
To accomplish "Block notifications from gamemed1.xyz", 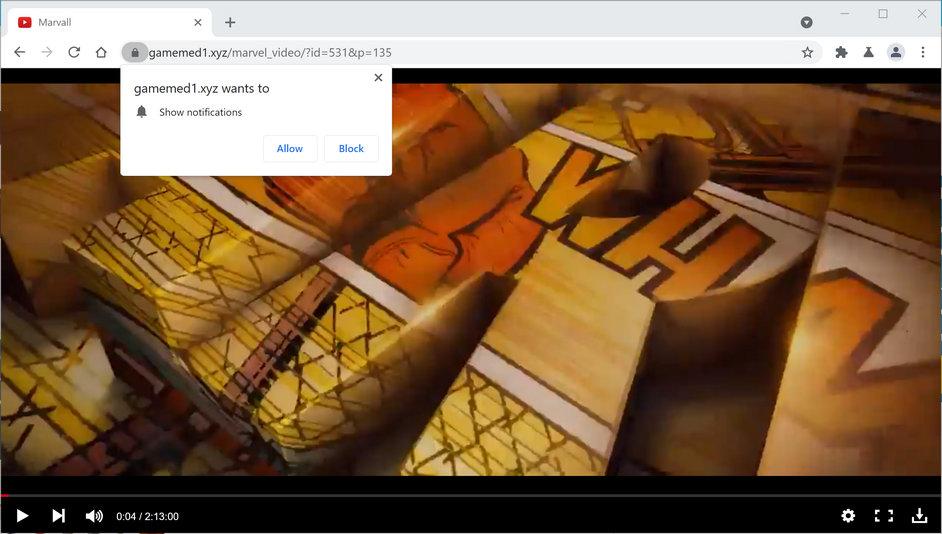I will pos(351,148).
